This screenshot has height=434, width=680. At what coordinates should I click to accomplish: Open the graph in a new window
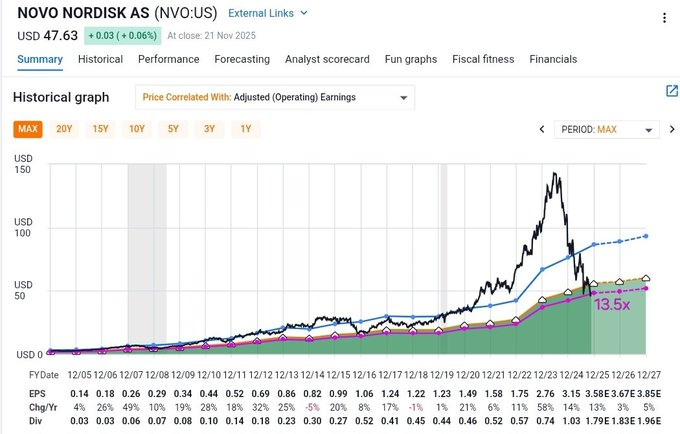coord(672,91)
